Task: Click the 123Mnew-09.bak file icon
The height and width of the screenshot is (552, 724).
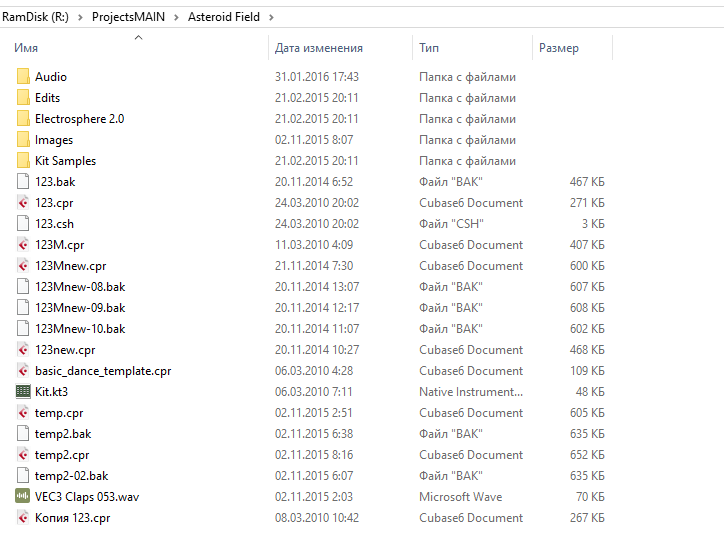Action: pos(23,308)
